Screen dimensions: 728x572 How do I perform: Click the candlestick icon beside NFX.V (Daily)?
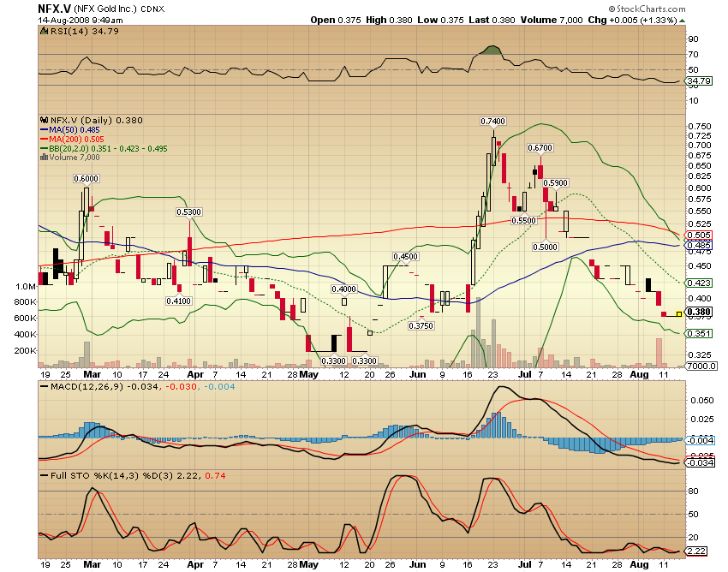[46, 121]
